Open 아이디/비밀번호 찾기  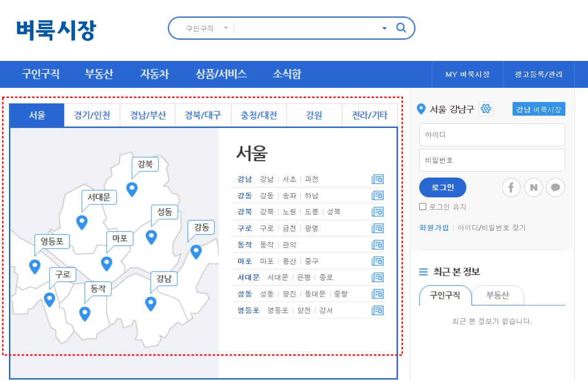click(x=492, y=227)
